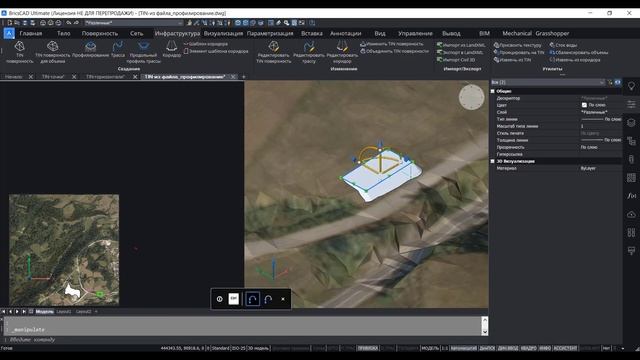The width and height of the screenshot is (640, 360).
Task: Switch to TIN-точки document tab
Action: [53, 77]
